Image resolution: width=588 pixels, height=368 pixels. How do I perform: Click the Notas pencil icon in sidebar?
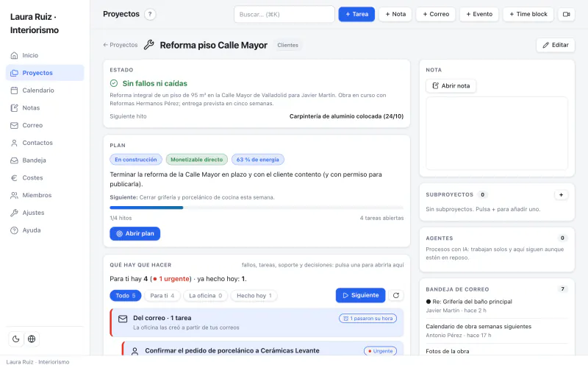14,108
